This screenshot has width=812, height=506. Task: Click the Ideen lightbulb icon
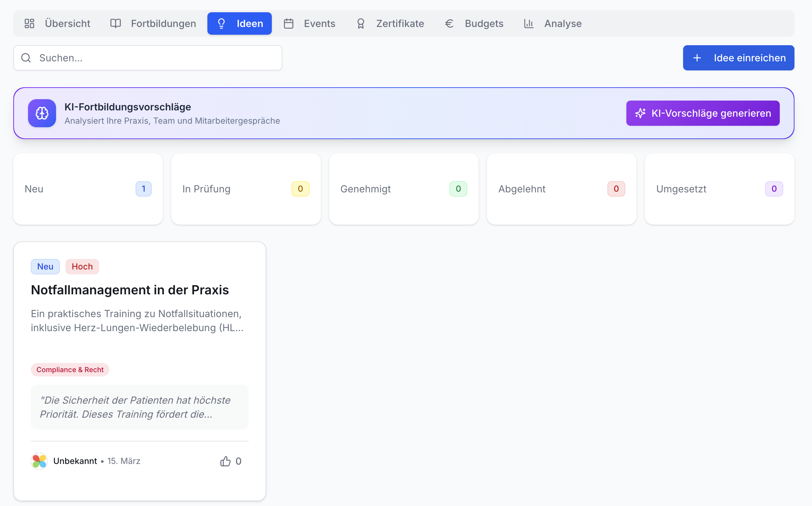click(221, 23)
